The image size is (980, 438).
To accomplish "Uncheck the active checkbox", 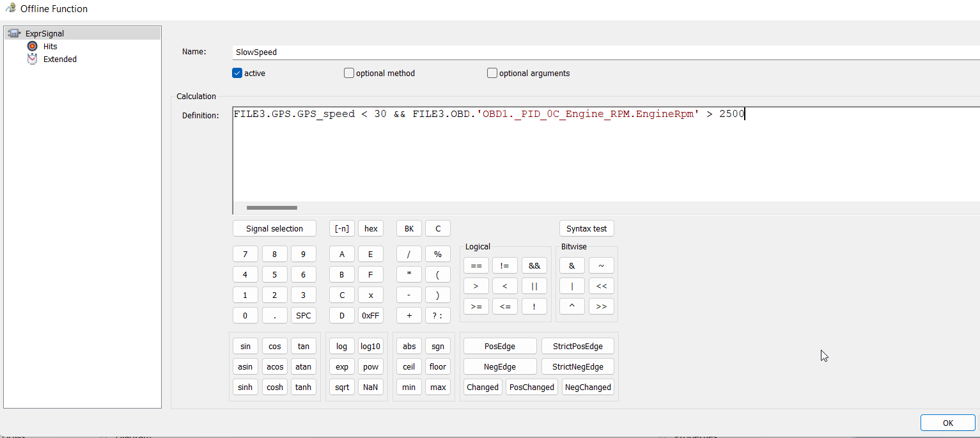I will [237, 73].
